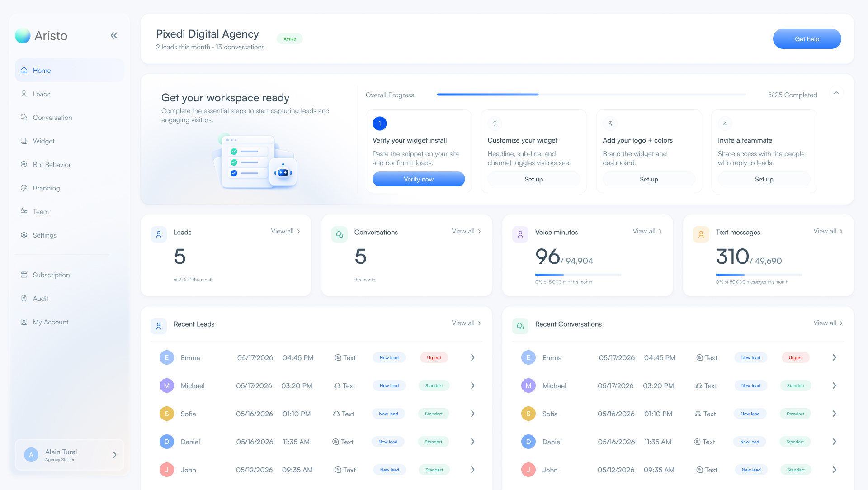Click View all on Text messages card

(828, 231)
